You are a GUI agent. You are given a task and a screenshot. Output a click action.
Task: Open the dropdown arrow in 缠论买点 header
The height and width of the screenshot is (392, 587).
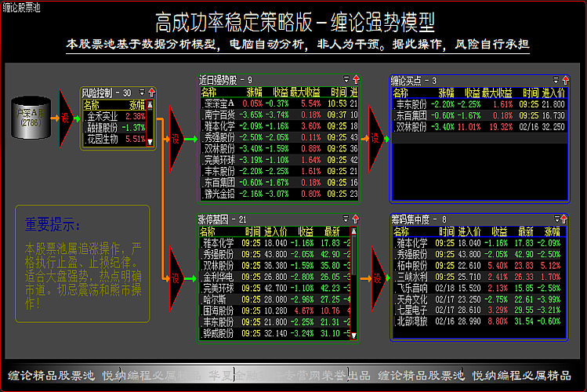[x=556, y=80]
